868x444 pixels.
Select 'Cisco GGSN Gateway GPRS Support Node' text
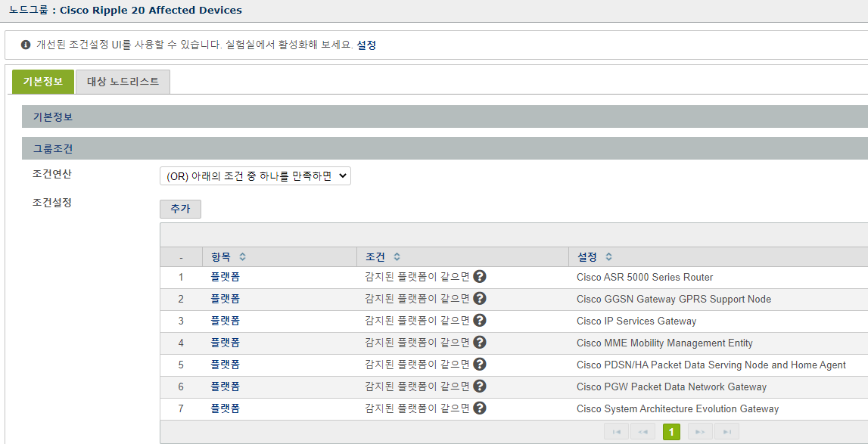click(674, 299)
